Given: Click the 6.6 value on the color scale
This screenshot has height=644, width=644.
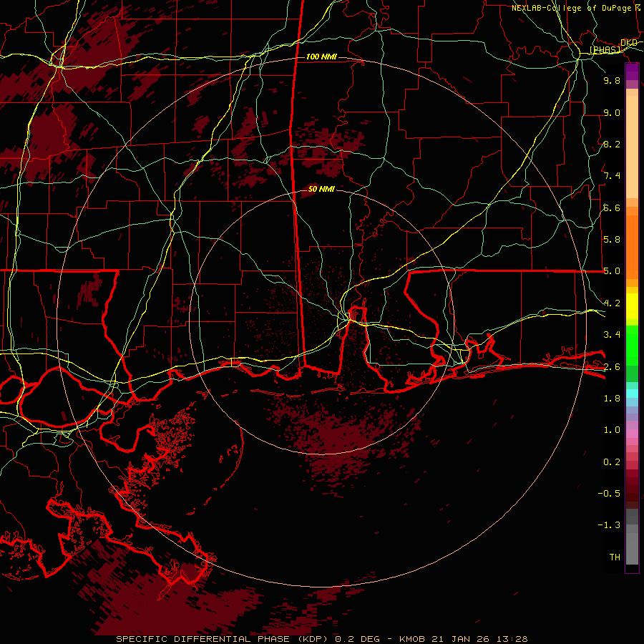Looking at the screenshot, I should 612,208.
